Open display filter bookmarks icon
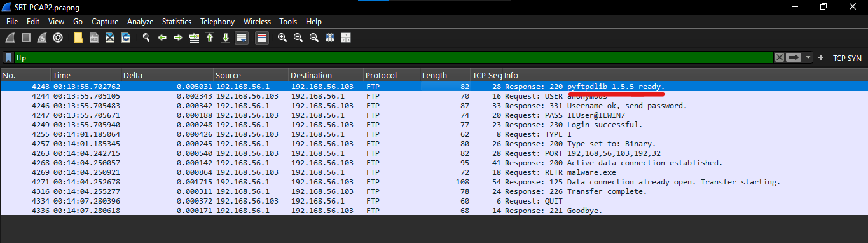 pyautogui.click(x=8, y=57)
